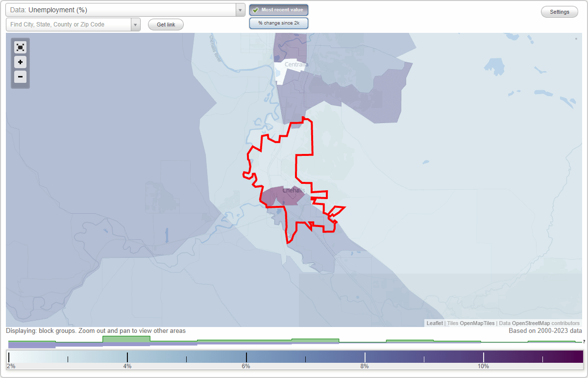Click the green checkmark on Most recent value

256,9
